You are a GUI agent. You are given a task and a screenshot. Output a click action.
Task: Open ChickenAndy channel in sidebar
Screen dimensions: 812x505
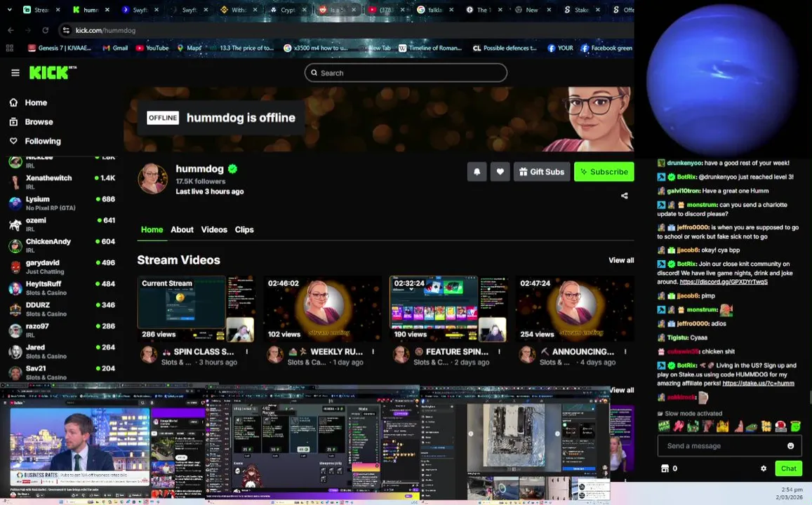pos(62,245)
